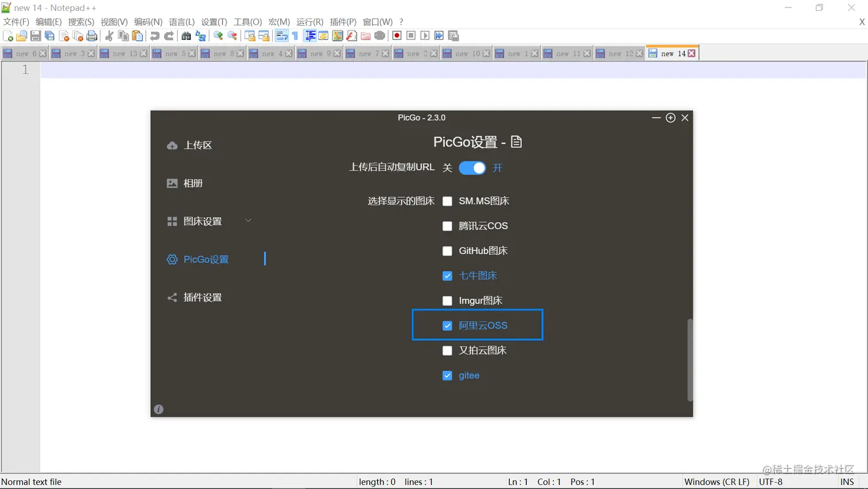Click the macro Playback triangle icon
868x489 pixels.
point(425,36)
